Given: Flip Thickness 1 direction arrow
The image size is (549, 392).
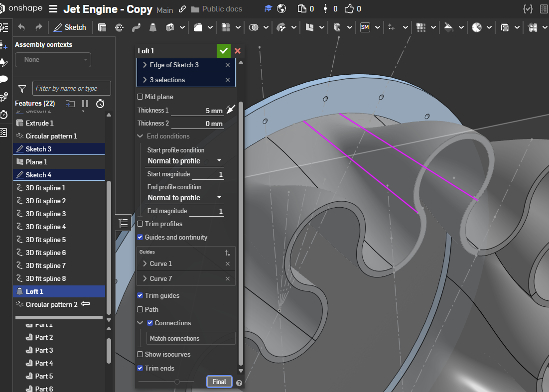Looking at the screenshot, I should (x=230, y=110).
